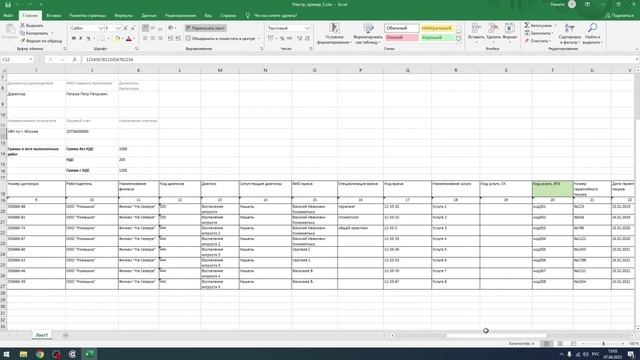
Task: Toggle top vertical alignment
Action: click(x=145, y=28)
